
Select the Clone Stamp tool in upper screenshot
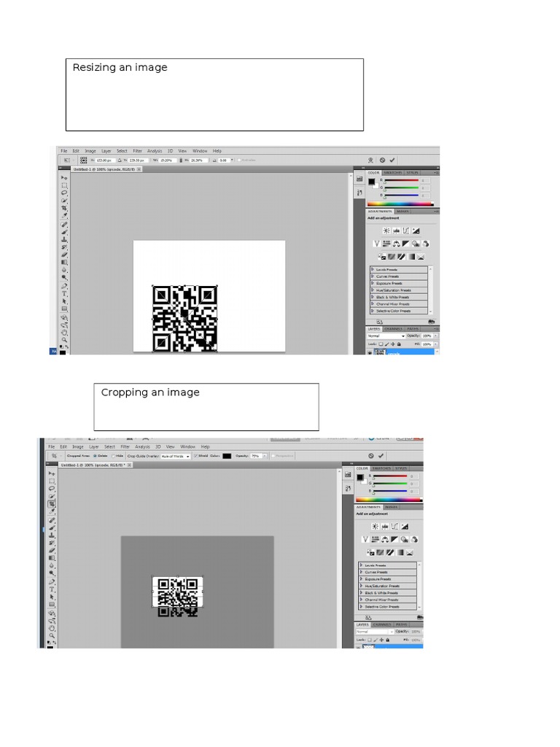tap(64, 239)
